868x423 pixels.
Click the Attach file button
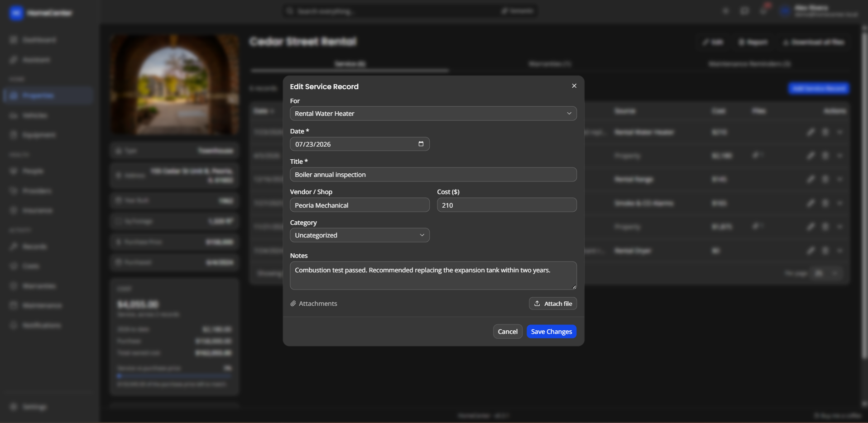pos(552,304)
